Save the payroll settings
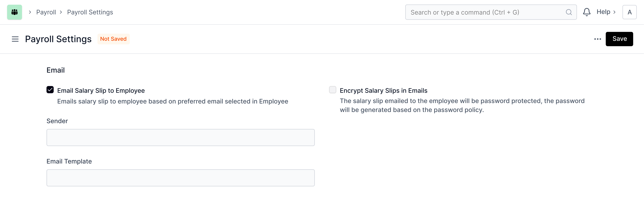Screen dimensions: 644x205 coord(619,39)
